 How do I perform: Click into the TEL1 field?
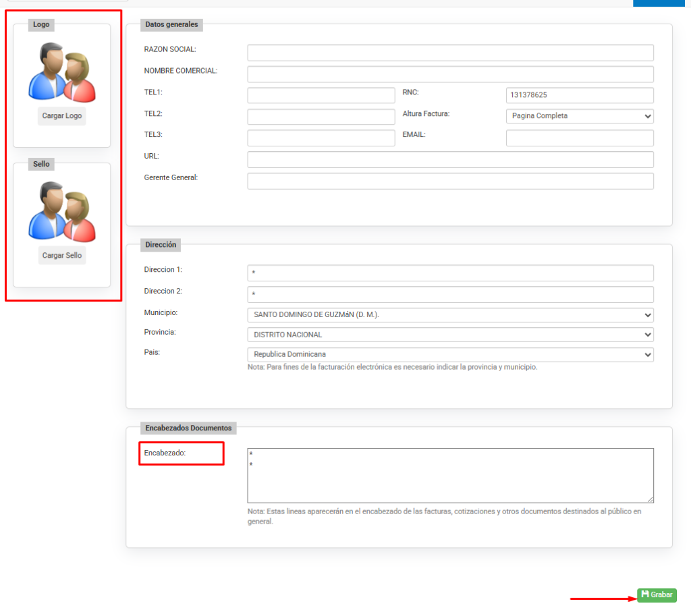click(x=321, y=95)
